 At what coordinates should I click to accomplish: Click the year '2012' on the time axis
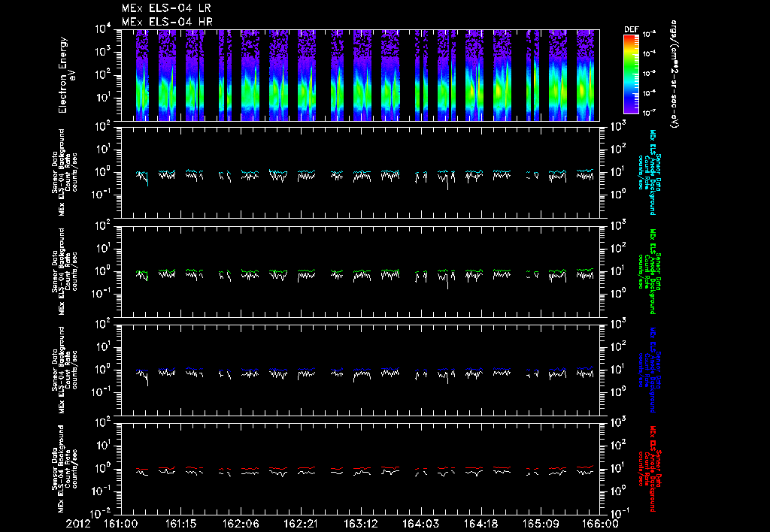click(x=79, y=524)
